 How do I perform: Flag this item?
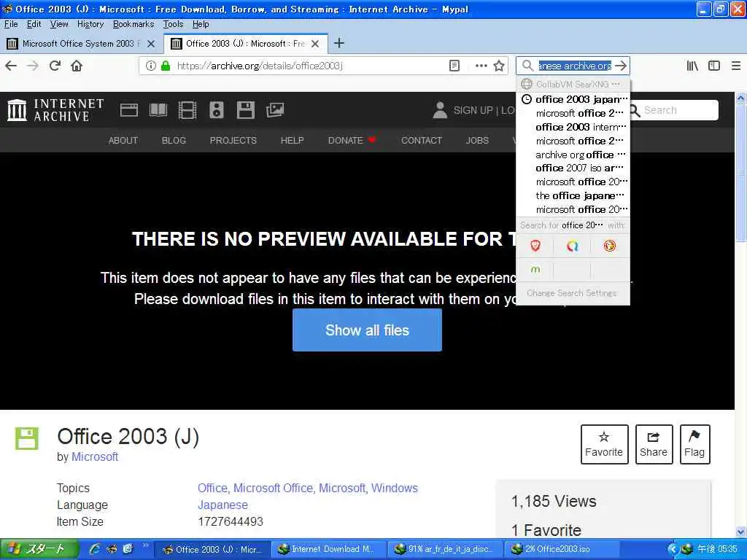tap(694, 444)
